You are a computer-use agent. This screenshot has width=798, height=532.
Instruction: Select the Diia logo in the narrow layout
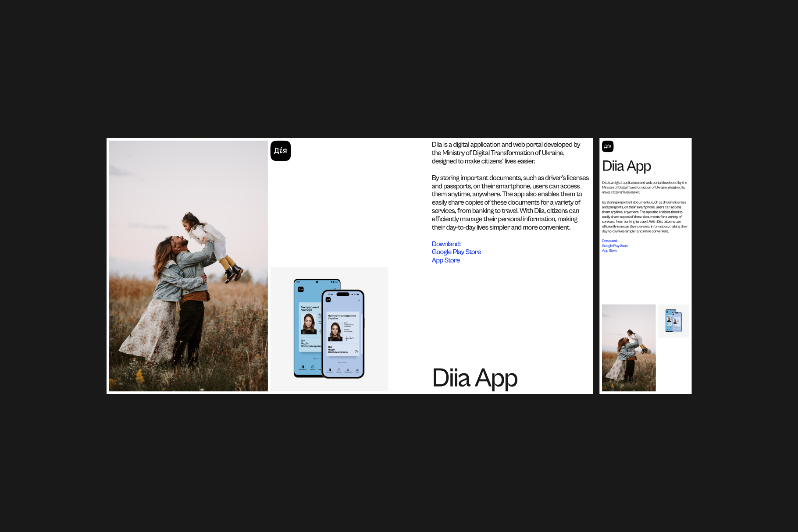[x=607, y=146]
